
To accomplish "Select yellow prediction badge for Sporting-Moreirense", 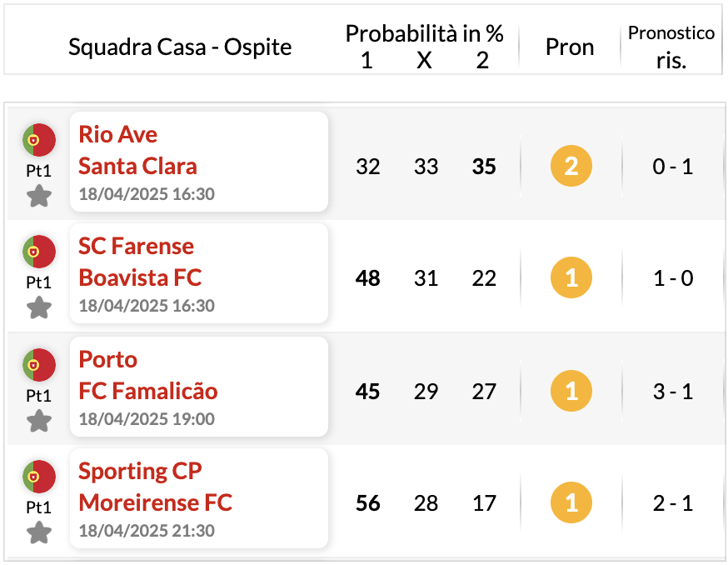I will pos(571,502).
